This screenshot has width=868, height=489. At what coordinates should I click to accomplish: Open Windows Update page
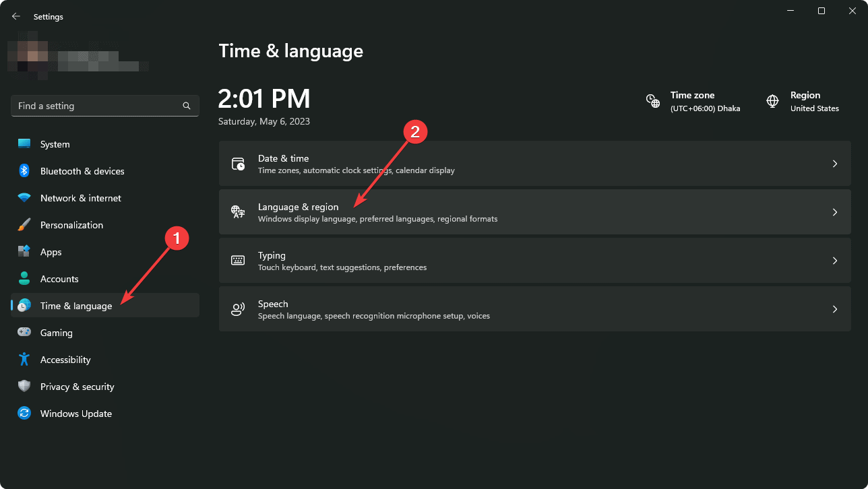pos(105,414)
